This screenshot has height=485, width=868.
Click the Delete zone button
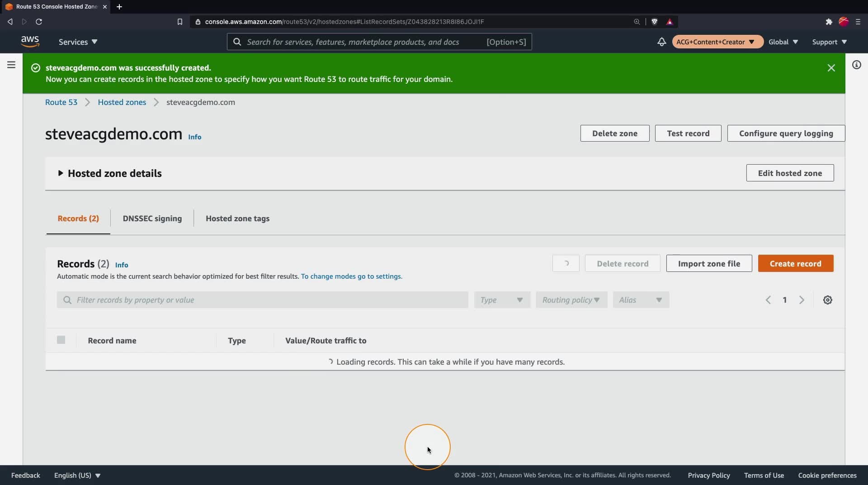click(x=615, y=133)
